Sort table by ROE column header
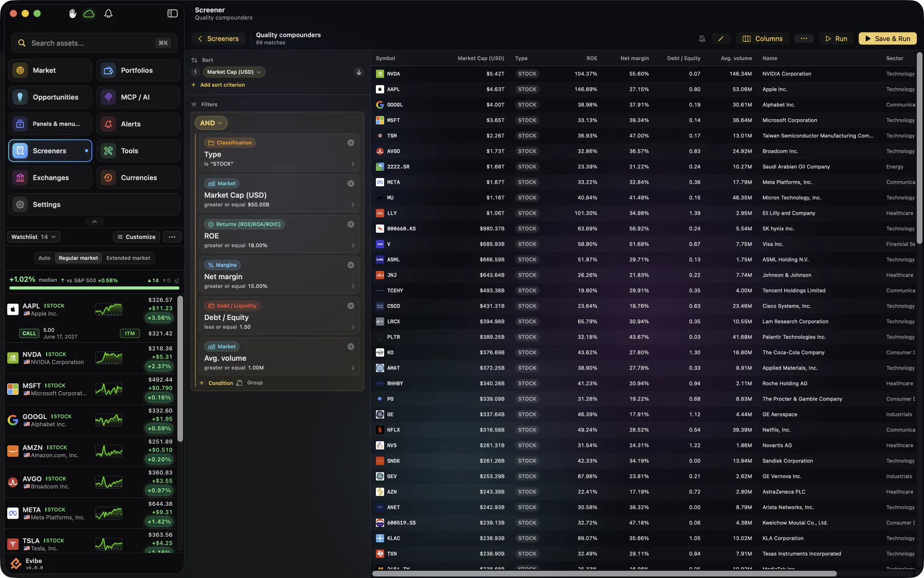Viewport: 924px width, 578px height. tap(591, 58)
